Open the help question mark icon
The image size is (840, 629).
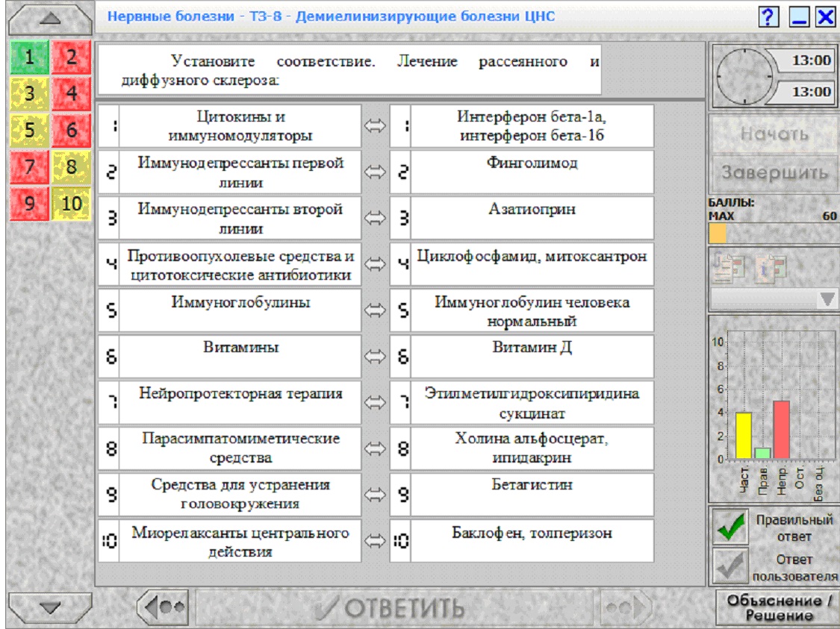(768, 16)
